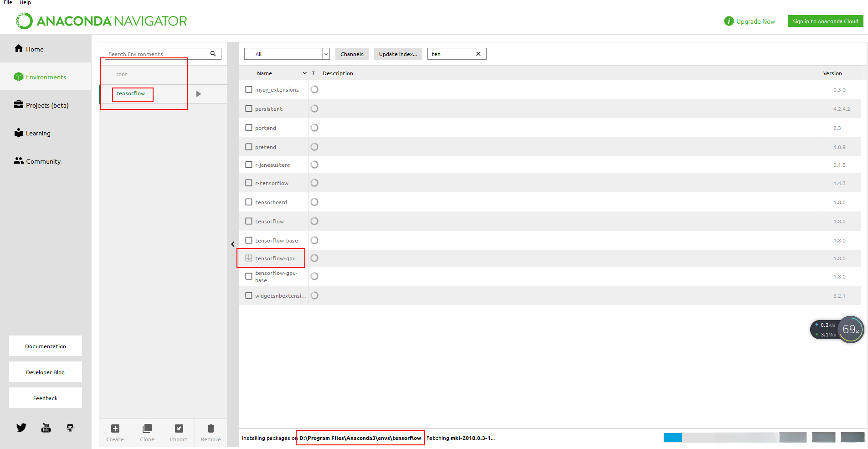Click the Upgrade Now info icon

[729, 21]
